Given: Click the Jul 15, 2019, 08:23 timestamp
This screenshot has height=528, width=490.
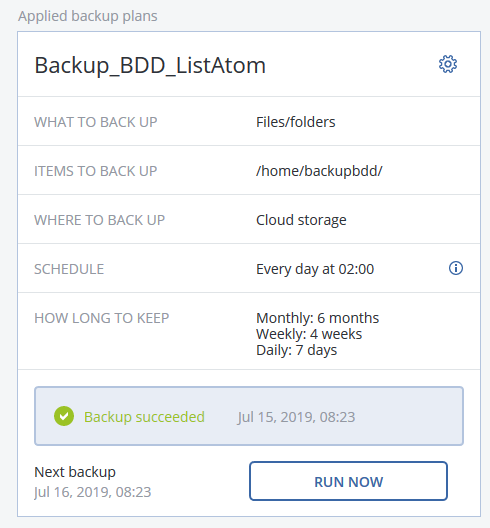Looking at the screenshot, I should click(x=296, y=417).
